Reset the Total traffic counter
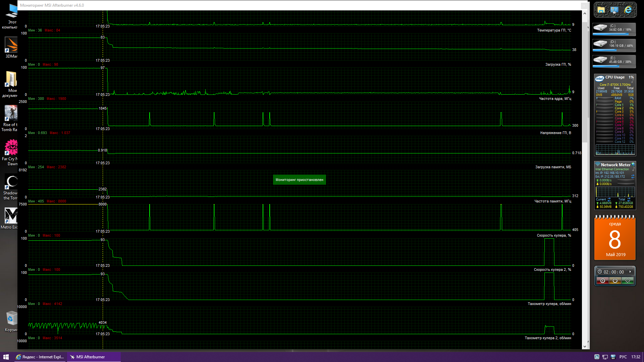 coord(629,199)
